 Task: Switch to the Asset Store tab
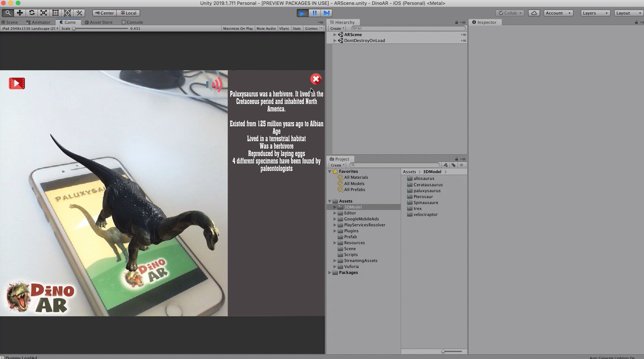click(x=99, y=22)
